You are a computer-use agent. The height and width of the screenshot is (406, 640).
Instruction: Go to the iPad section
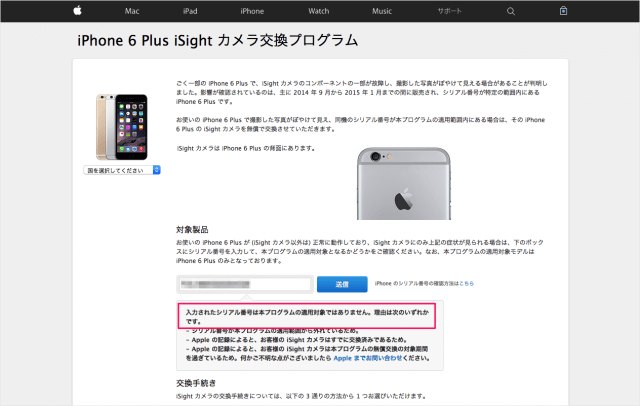(190, 11)
